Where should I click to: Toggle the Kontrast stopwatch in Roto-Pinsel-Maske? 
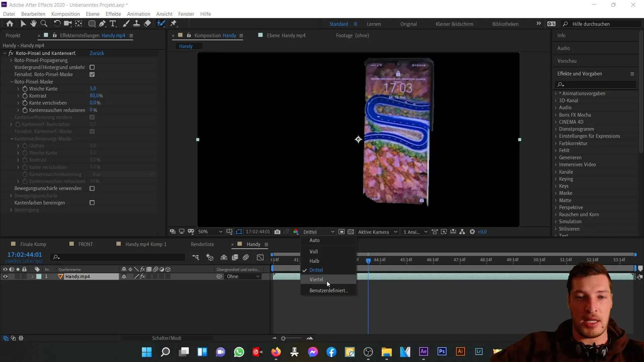25,96
